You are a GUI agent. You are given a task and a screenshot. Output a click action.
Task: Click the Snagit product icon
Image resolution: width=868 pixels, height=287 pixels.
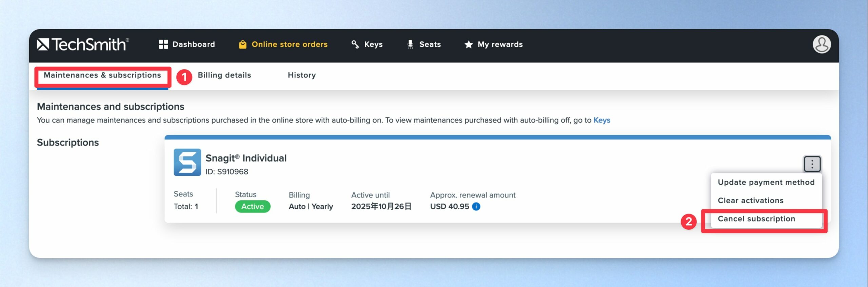click(x=187, y=162)
